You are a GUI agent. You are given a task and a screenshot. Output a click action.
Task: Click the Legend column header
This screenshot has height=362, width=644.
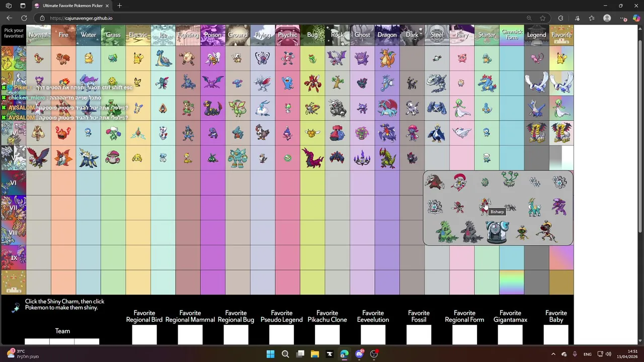coord(536,35)
